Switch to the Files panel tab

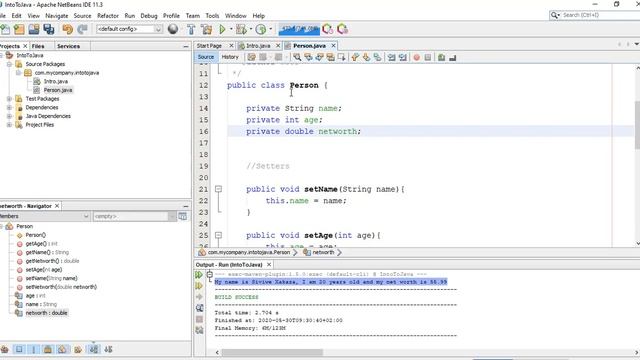pyautogui.click(x=38, y=46)
